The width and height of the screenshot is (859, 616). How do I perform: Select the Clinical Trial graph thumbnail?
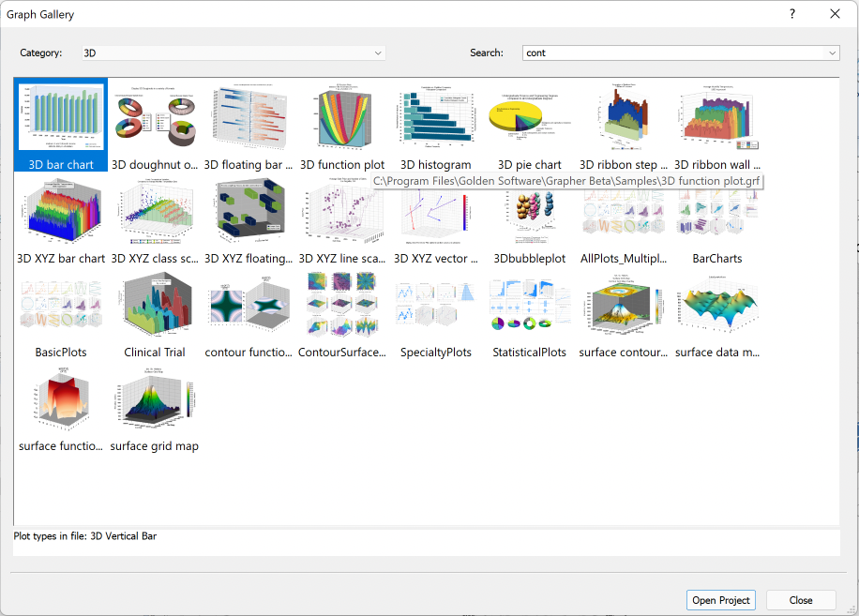coord(155,306)
